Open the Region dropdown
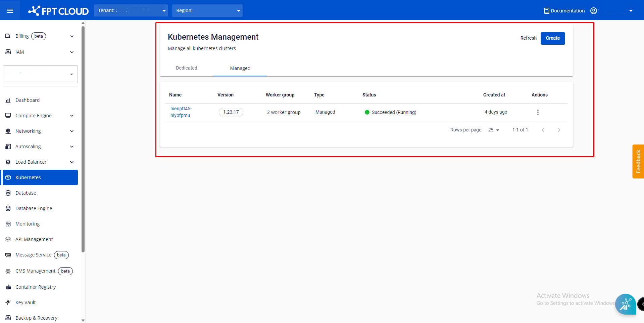Viewport: 644px width, 323px height. click(207, 11)
